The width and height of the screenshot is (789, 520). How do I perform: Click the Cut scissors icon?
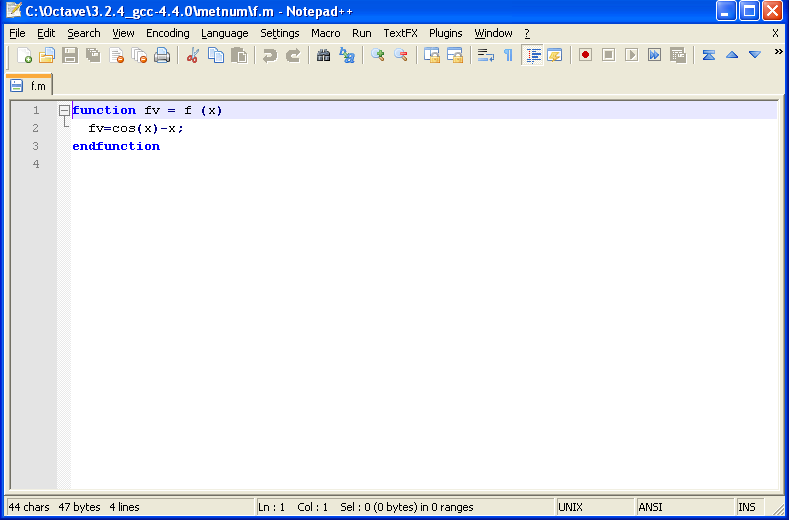pyautogui.click(x=193, y=55)
